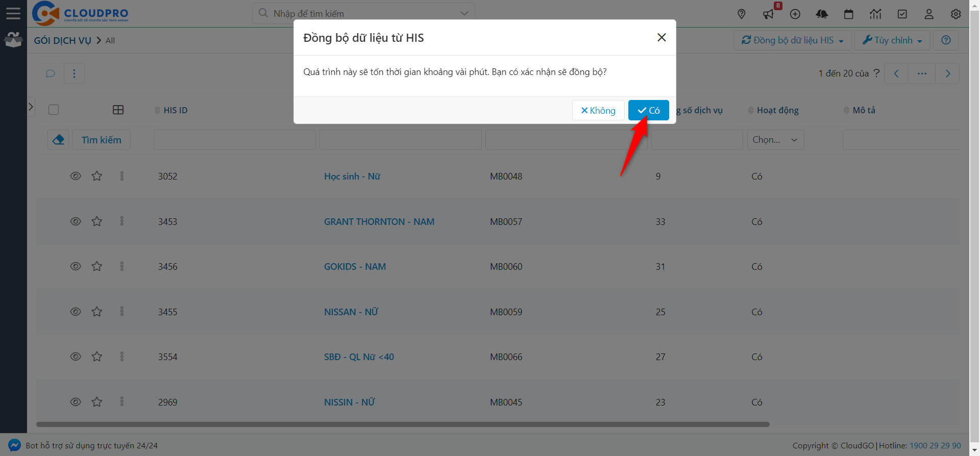The height and width of the screenshot is (456, 980).
Task: Show total record count question mark
Action: [876, 73]
